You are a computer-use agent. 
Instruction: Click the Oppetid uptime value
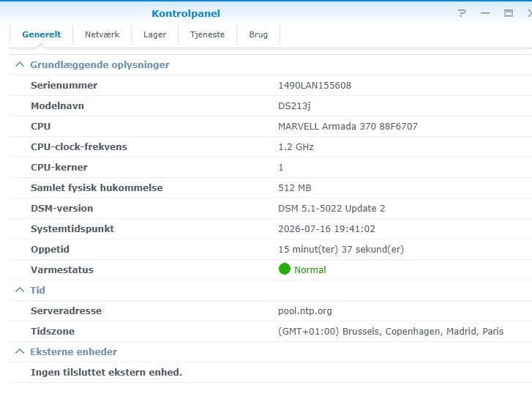point(341,250)
